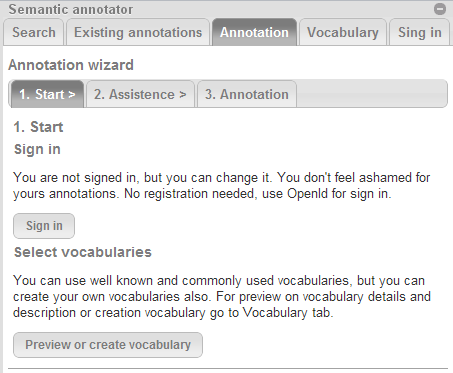
Task: Click the Semantic annotator title bar
Action: coord(220,9)
